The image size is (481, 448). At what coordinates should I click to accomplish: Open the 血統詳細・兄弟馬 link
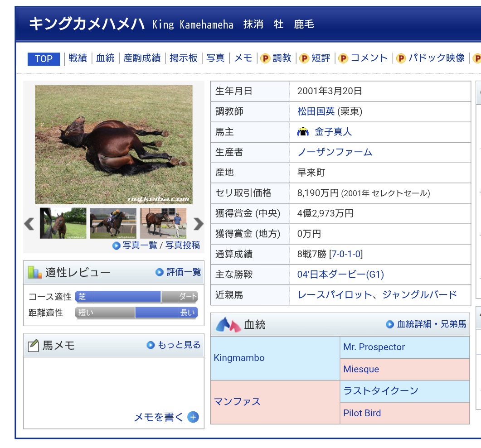[x=432, y=324]
